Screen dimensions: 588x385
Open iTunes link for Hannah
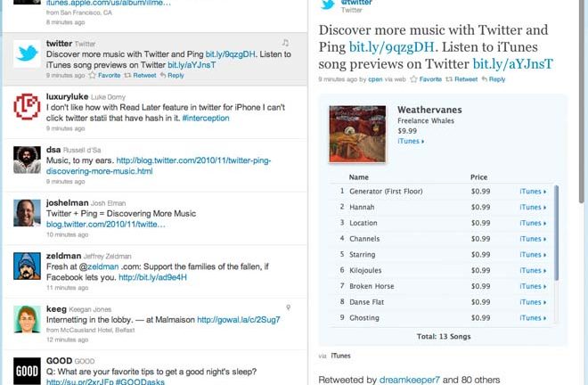click(533, 207)
